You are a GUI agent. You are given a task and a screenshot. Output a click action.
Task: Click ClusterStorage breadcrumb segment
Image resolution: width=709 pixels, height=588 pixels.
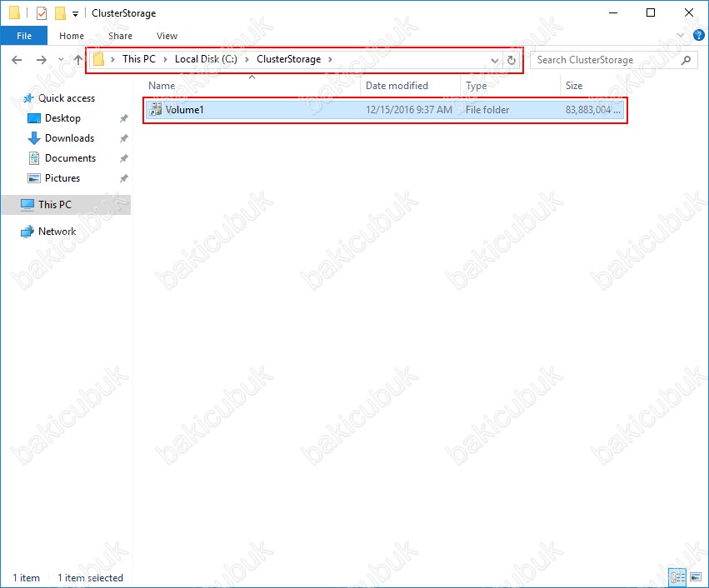point(288,59)
